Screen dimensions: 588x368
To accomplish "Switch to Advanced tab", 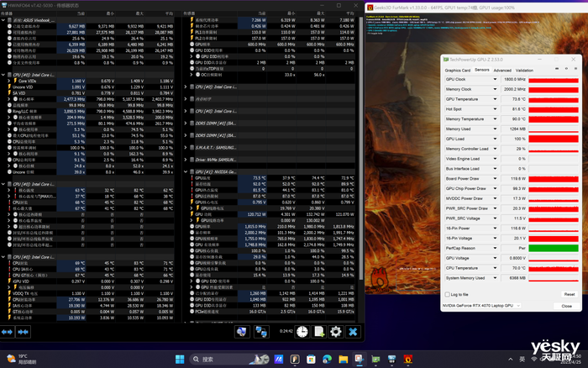I will click(x=502, y=70).
